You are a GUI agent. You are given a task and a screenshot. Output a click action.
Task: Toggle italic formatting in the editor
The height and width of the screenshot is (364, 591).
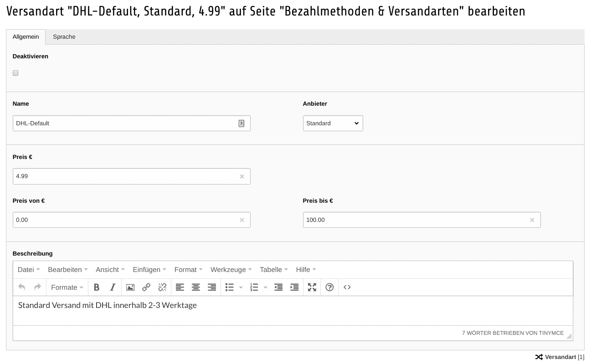click(113, 287)
